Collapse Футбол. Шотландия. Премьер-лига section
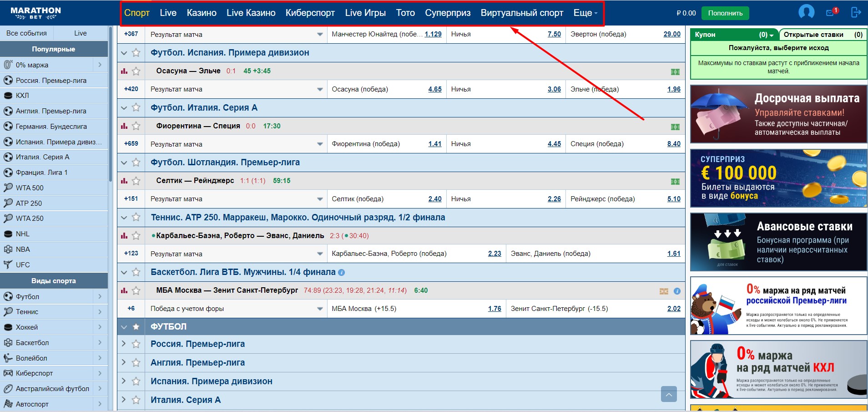Screen dimensions: 868x412 click(124, 163)
